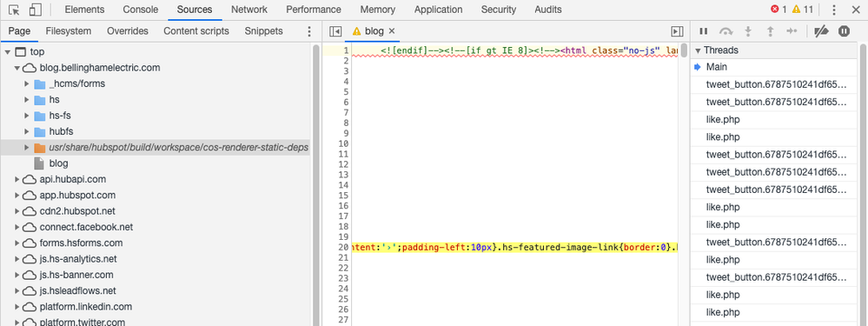
Task: Click the top frame icon
Action: pos(20,52)
